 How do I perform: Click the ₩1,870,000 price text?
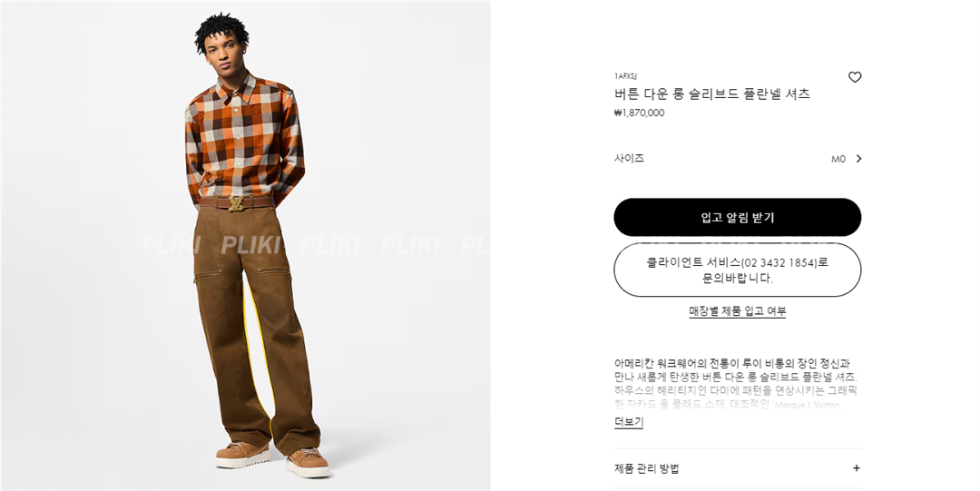coord(640,113)
